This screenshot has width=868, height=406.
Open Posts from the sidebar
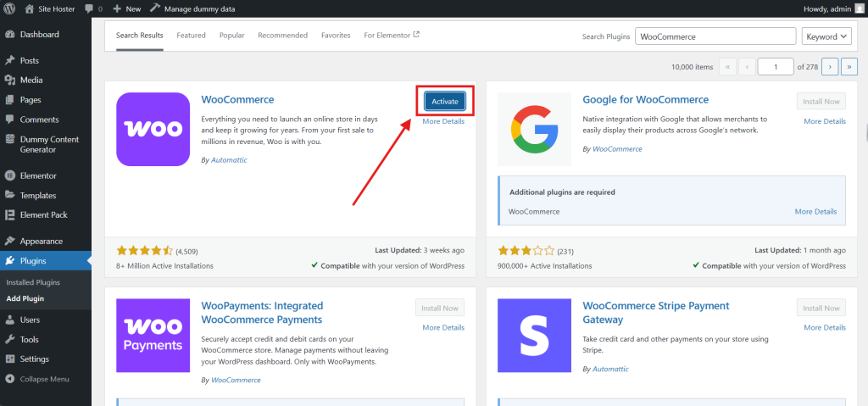pyautogui.click(x=30, y=60)
